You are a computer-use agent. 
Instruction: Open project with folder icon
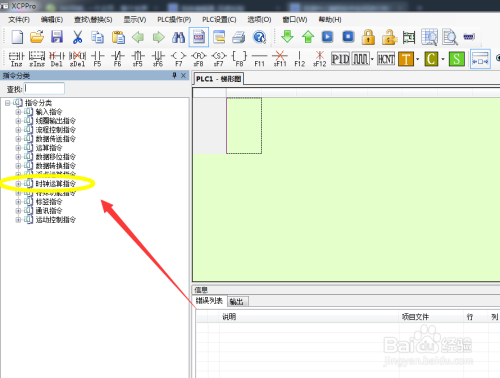point(37,37)
